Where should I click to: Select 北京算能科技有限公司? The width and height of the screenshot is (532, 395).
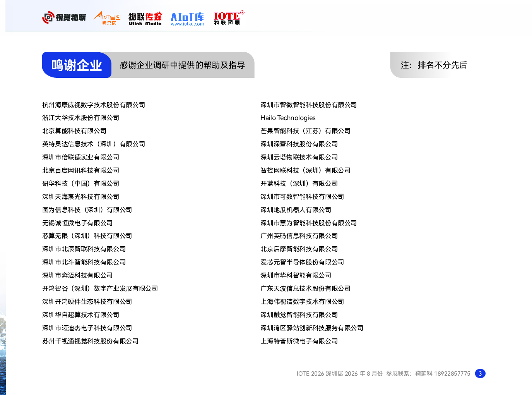click(74, 131)
